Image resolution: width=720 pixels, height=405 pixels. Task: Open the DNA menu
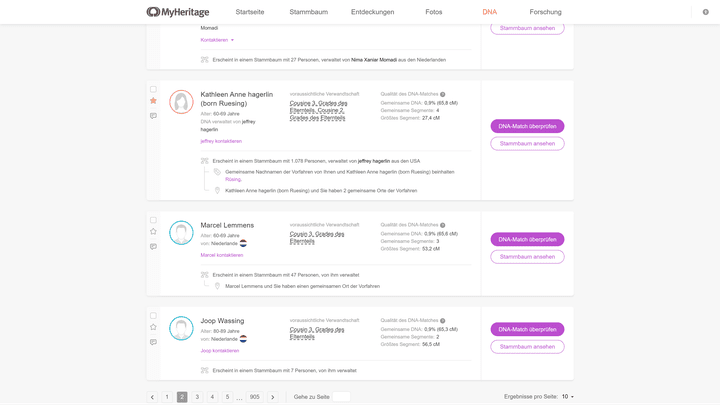pyautogui.click(x=489, y=12)
